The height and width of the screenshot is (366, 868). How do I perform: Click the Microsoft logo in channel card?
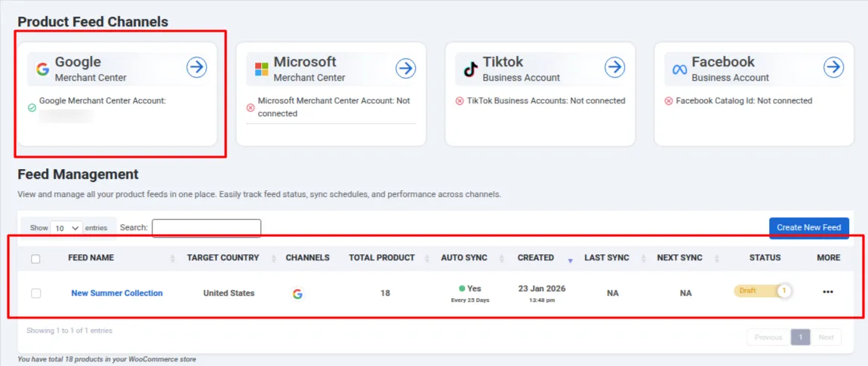click(x=261, y=69)
